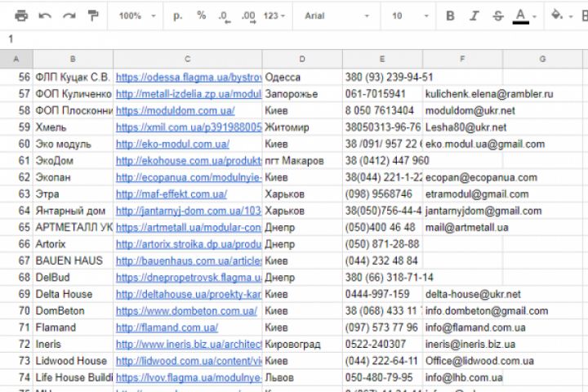Image resolution: width=588 pixels, height=392 pixels.
Task: Decrease decimal places
Action: pyautogui.click(x=225, y=16)
